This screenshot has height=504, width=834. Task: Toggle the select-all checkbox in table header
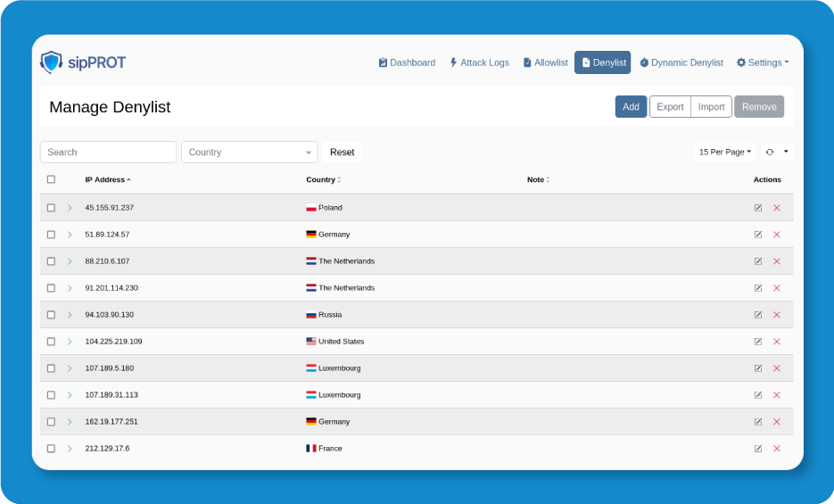pyautogui.click(x=51, y=179)
